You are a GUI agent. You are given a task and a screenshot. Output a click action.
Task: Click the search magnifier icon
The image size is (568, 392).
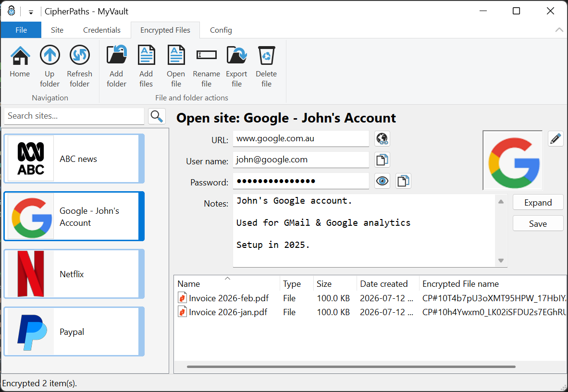click(157, 116)
